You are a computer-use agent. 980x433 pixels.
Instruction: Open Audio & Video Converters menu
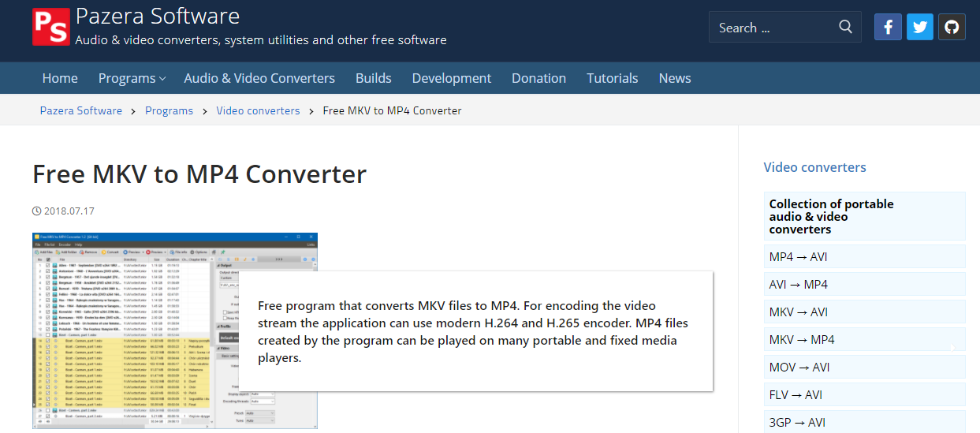(x=259, y=78)
